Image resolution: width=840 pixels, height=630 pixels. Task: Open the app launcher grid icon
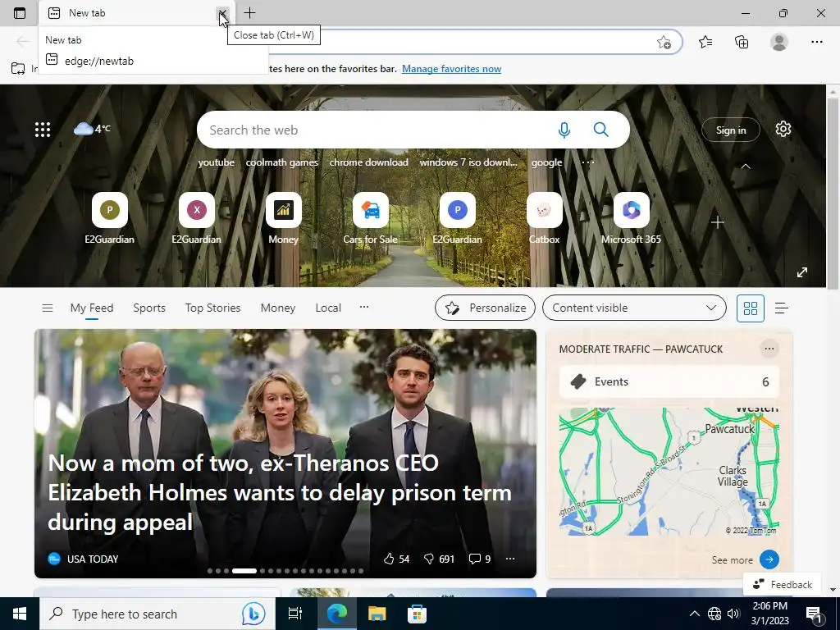coord(43,129)
